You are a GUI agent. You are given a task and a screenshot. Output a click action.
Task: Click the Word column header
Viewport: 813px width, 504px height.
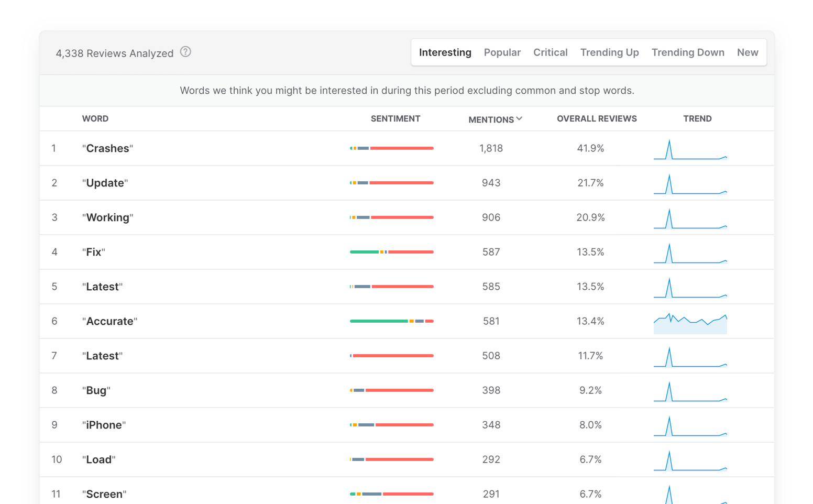coord(95,119)
